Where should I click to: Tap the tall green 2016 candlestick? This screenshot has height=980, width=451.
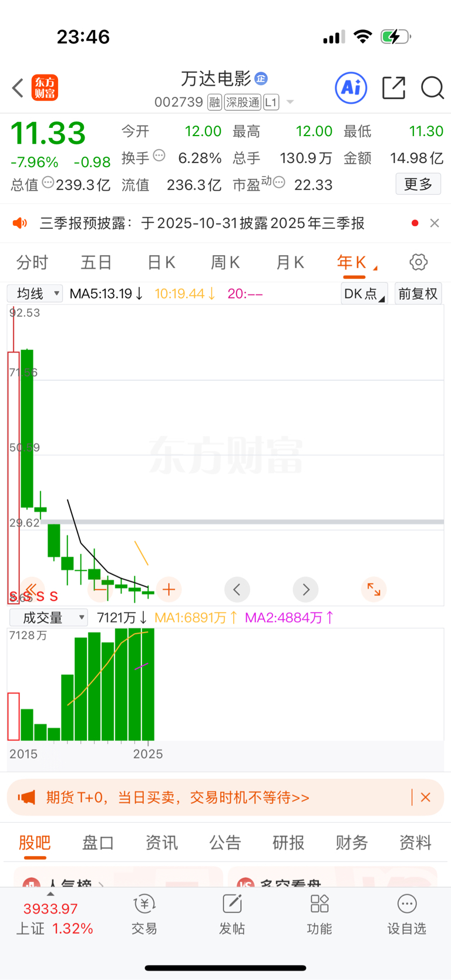click(27, 428)
